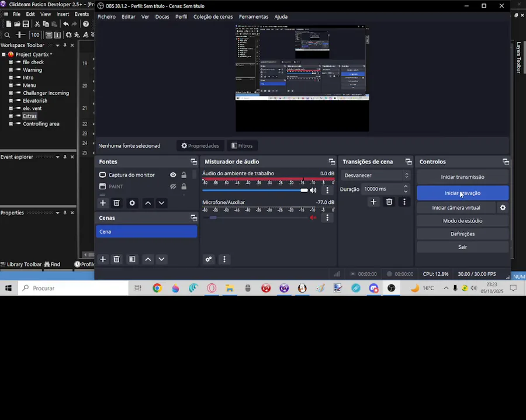The height and width of the screenshot is (420, 526).
Task: Open audio mixer bottom three-dot menu
Action: [224, 259]
